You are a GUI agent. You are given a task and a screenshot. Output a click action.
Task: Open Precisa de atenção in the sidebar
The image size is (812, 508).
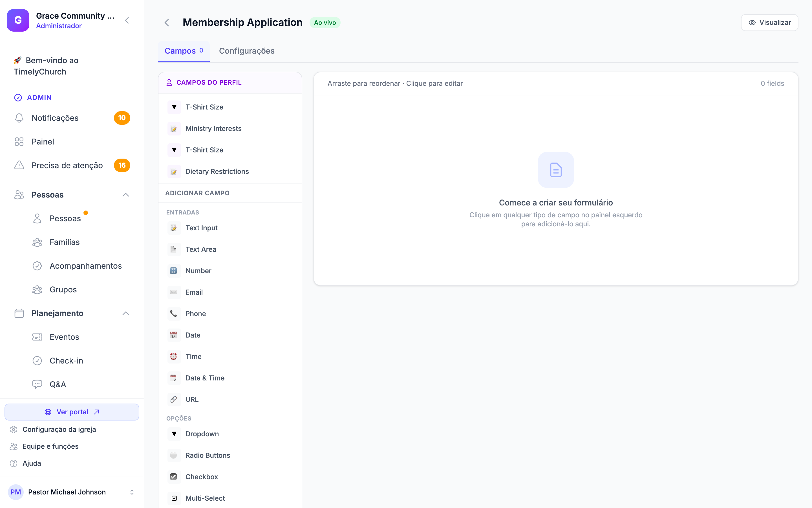[72, 165]
